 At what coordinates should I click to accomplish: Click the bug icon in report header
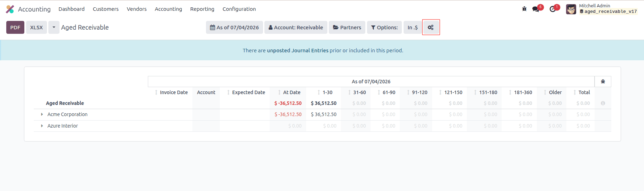[x=603, y=82]
